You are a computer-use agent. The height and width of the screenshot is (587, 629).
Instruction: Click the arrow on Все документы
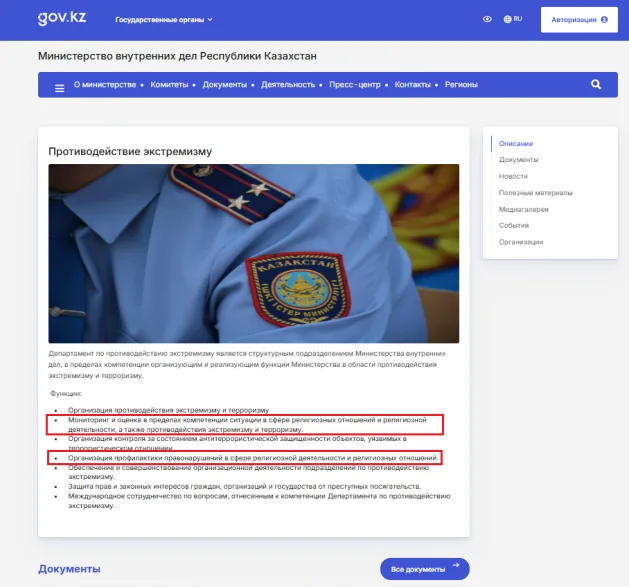[x=456, y=565]
